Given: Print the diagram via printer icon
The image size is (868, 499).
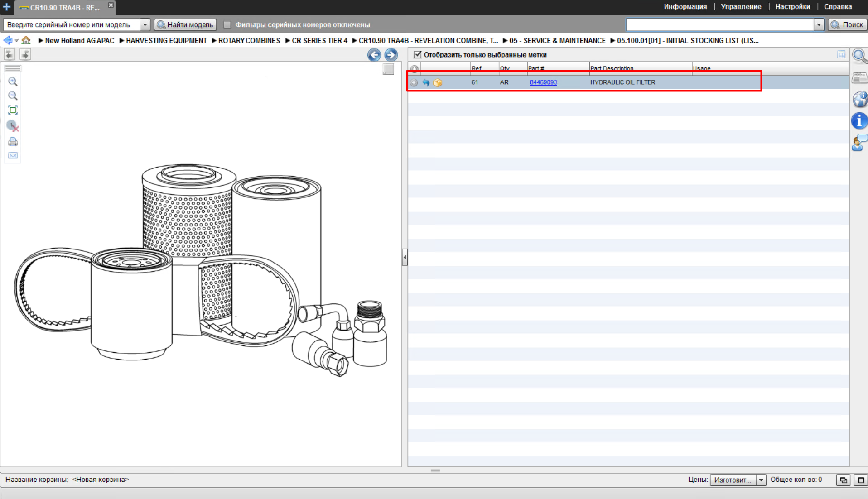Looking at the screenshot, I should [x=13, y=142].
